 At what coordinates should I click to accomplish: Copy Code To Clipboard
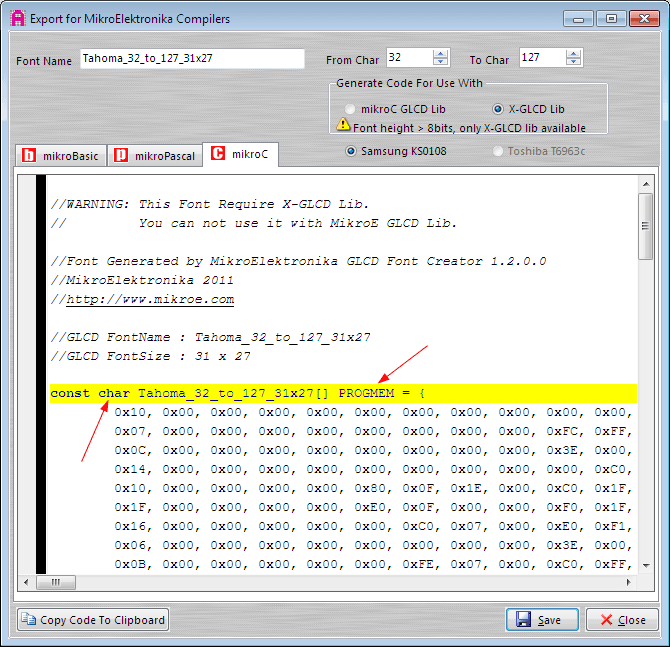(93, 619)
